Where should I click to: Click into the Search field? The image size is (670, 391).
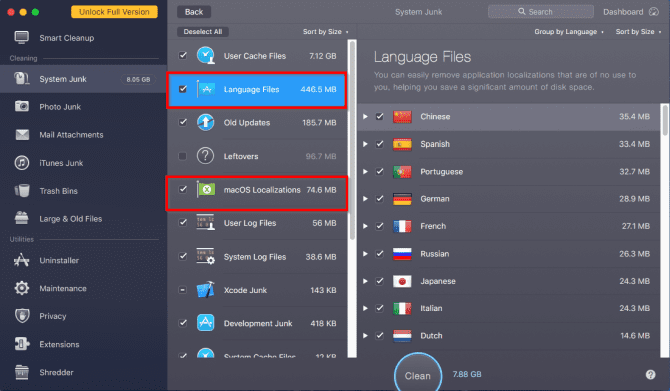click(x=541, y=12)
